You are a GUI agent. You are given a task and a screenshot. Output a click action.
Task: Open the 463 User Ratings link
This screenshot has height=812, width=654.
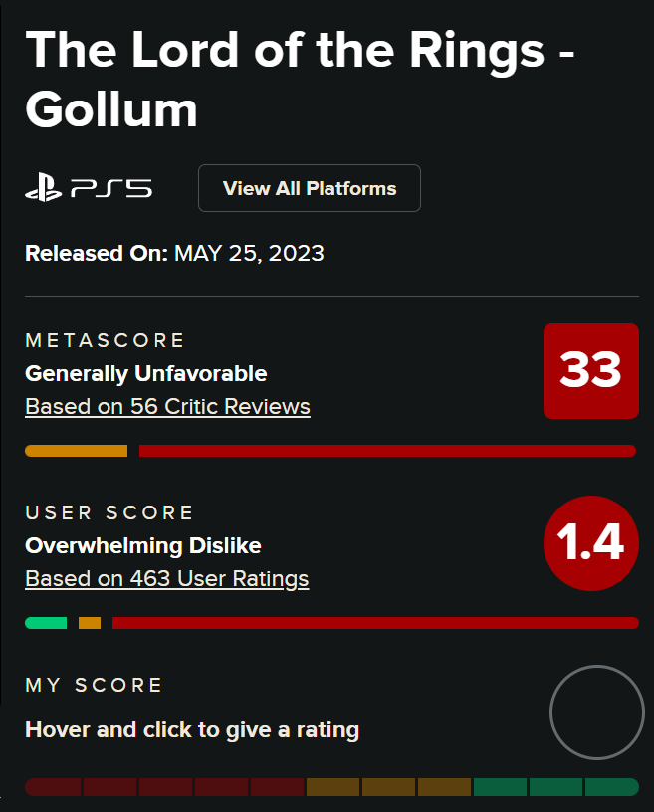pyautogui.click(x=166, y=579)
